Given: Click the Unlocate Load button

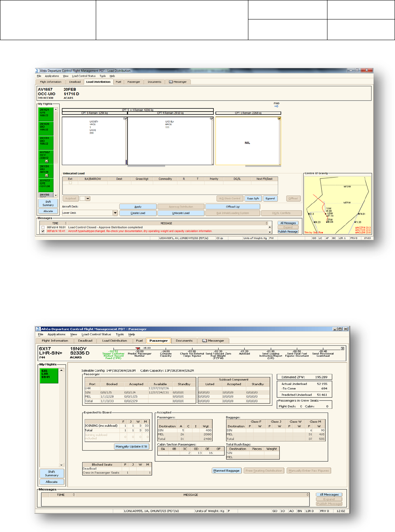Looking at the screenshot, I should click(x=181, y=213).
